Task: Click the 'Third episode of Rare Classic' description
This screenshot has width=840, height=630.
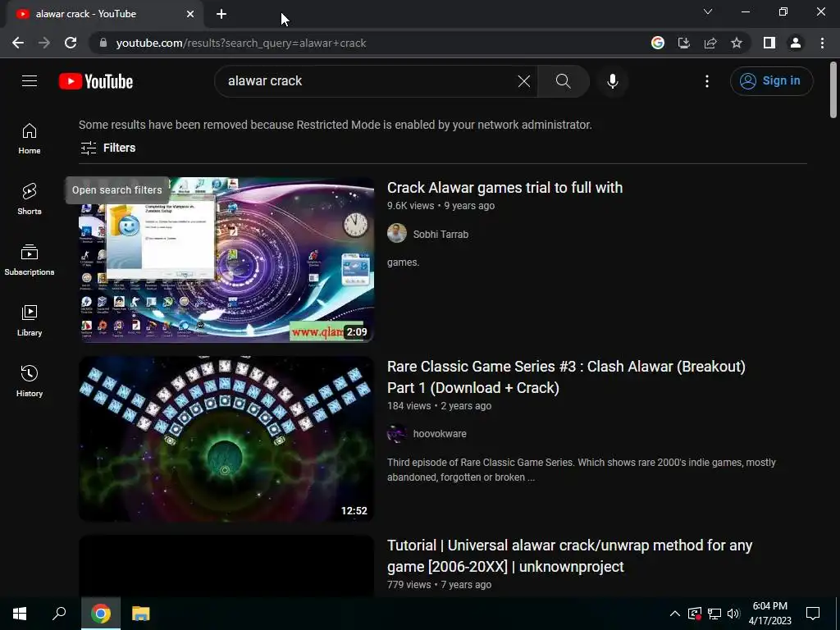Action: point(582,470)
